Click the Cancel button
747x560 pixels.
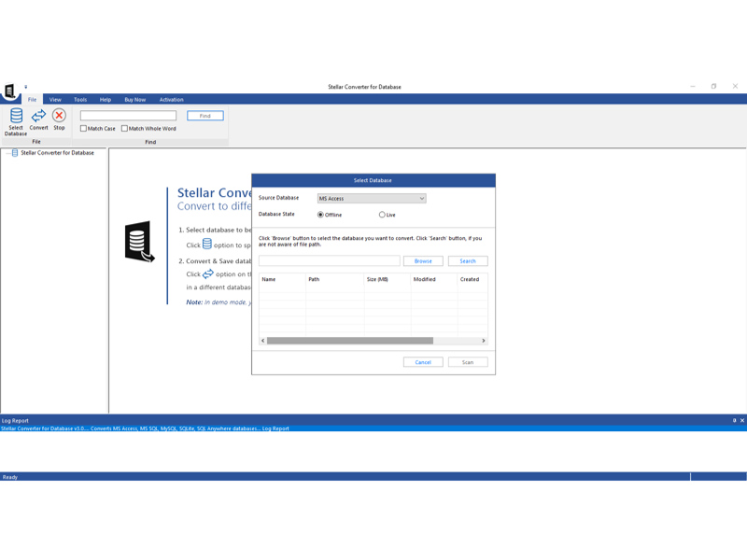pos(423,362)
